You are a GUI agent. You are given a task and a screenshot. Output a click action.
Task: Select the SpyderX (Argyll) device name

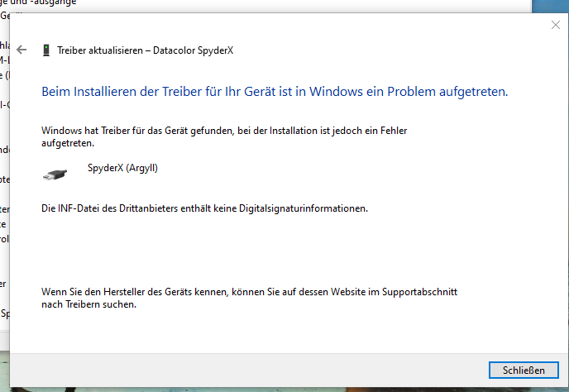tap(122, 168)
